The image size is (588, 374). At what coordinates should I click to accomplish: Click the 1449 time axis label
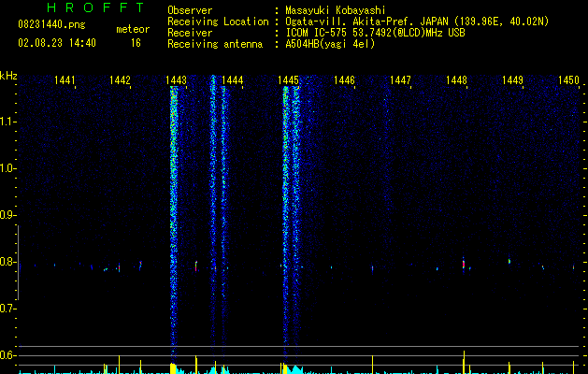click(x=512, y=80)
